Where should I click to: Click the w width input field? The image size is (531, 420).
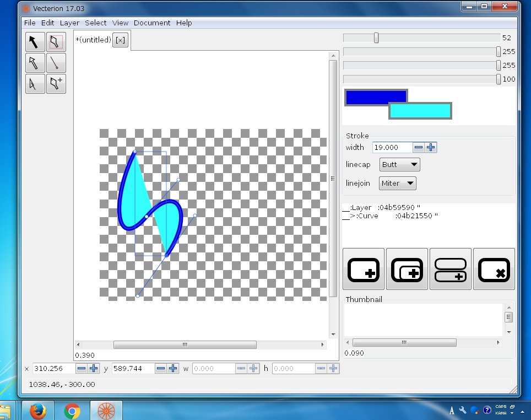(x=214, y=369)
